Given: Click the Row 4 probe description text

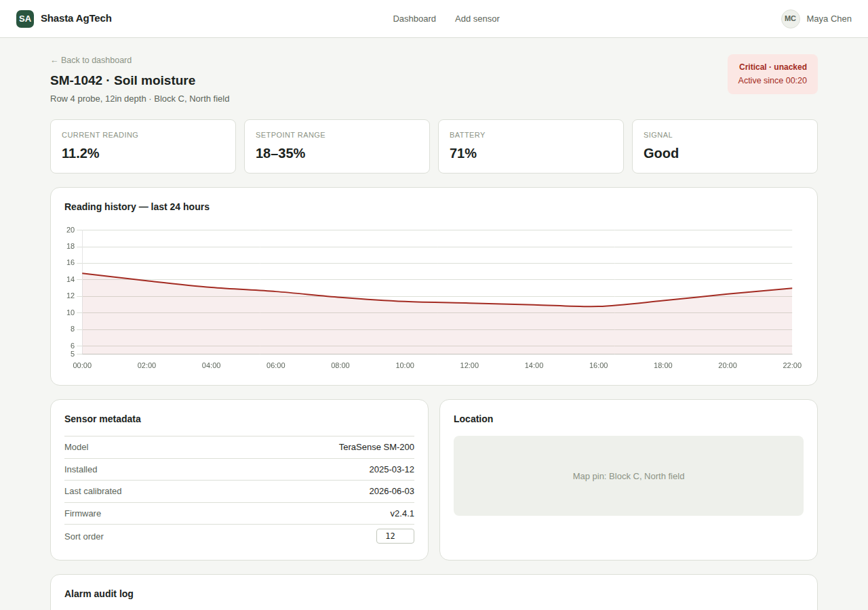Looking at the screenshot, I should (x=140, y=99).
